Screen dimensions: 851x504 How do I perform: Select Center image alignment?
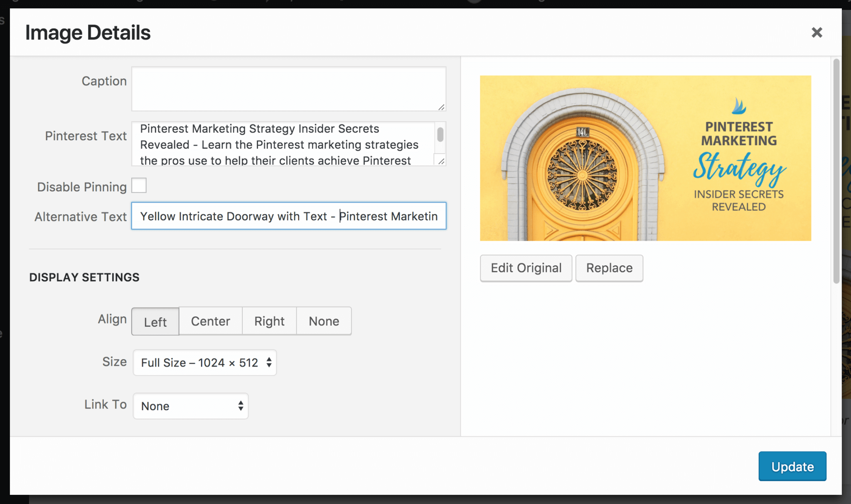tap(210, 321)
